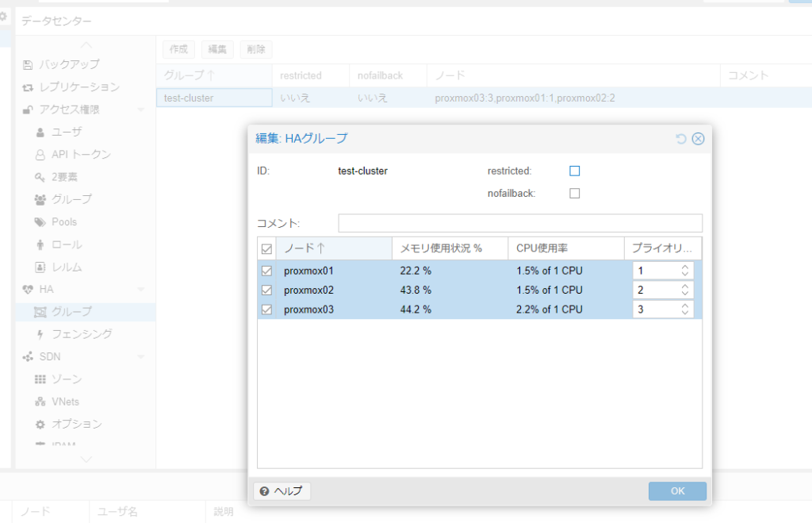The height and width of the screenshot is (523, 812).
Task: Open the VNets menu item
Action: coord(65,402)
